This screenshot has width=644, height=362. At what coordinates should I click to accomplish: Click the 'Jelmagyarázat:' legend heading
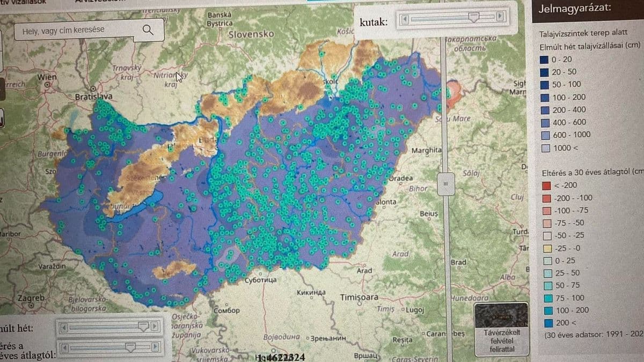tap(574, 8)
